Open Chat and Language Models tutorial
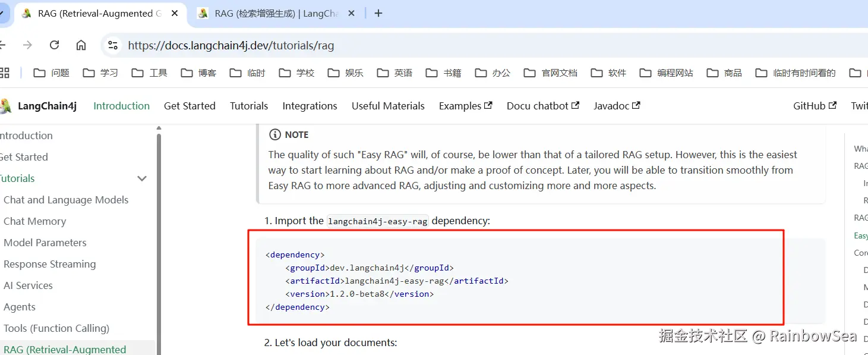Screen dimensions: 868x355 (x=66, y=200)
